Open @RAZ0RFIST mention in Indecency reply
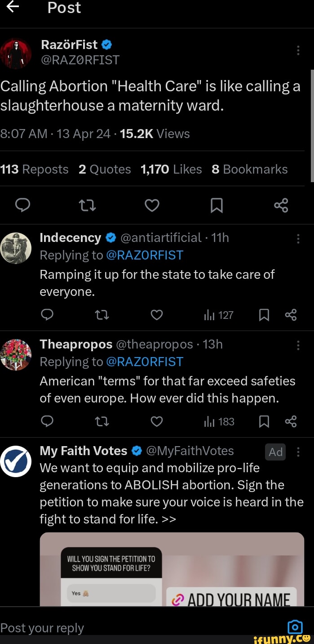Image resolution: width=314 pixels, height=644 pixels. point(145,255)
